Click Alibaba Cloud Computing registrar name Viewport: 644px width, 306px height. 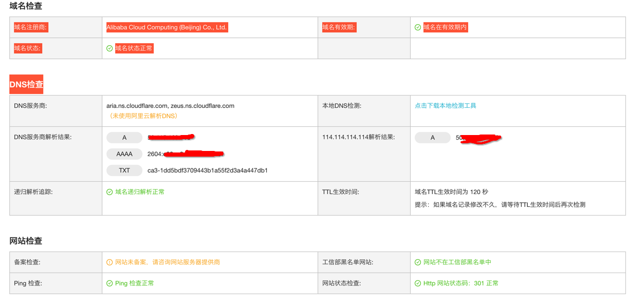(167, 27)
